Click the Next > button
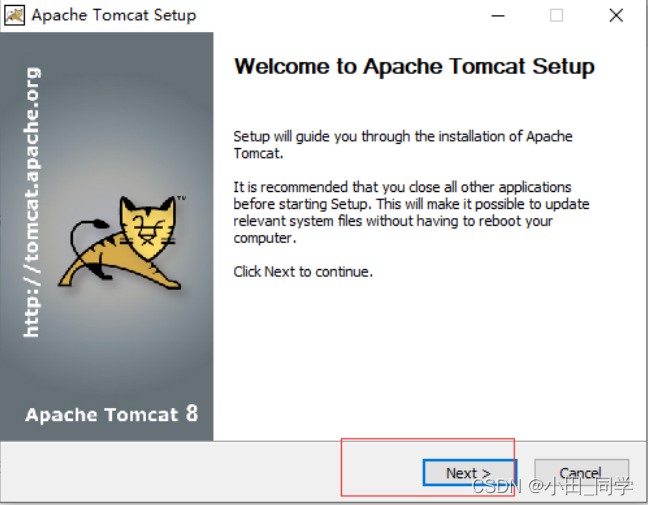648x505 pixels. [x=469, y=472]
